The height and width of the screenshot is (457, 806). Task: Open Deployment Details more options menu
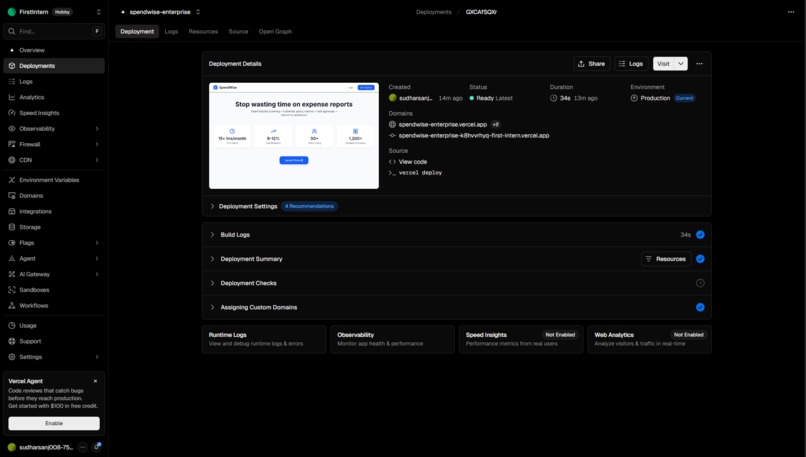(x=699, y=64)
